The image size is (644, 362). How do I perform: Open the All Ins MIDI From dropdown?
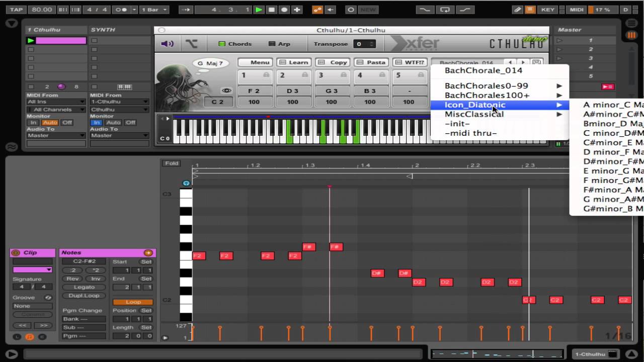tap(56, 102)
